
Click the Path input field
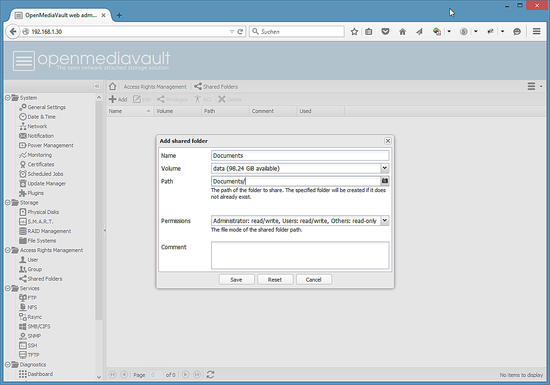pyautogui.click(x=296, y=181)
